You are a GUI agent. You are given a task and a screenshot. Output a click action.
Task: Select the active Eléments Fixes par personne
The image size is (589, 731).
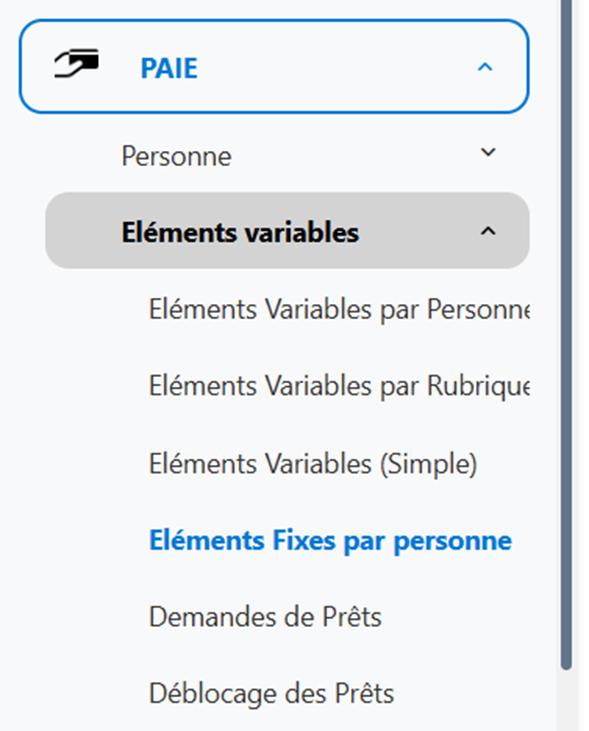coord(330,541)
